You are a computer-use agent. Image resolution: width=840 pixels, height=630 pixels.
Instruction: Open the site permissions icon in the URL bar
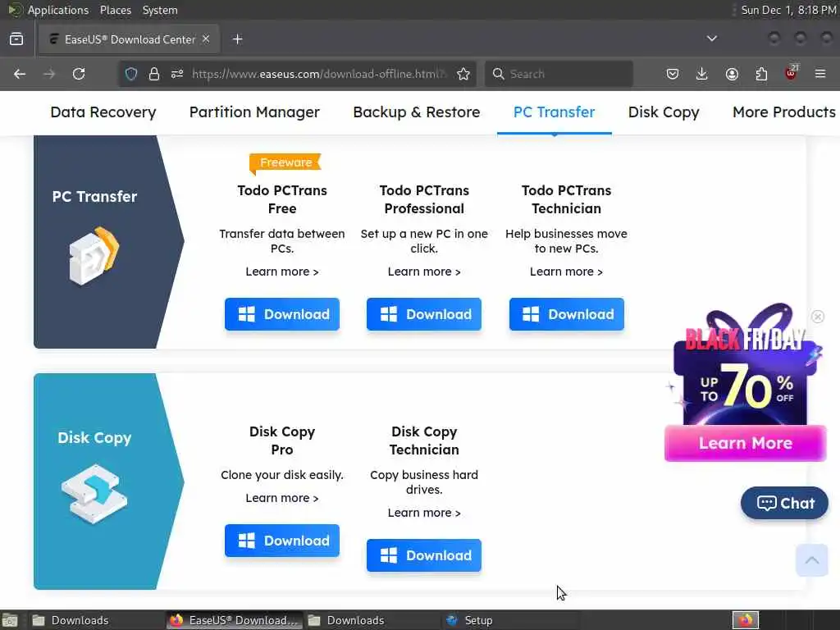pyautogui.click(x=177, y=74)
